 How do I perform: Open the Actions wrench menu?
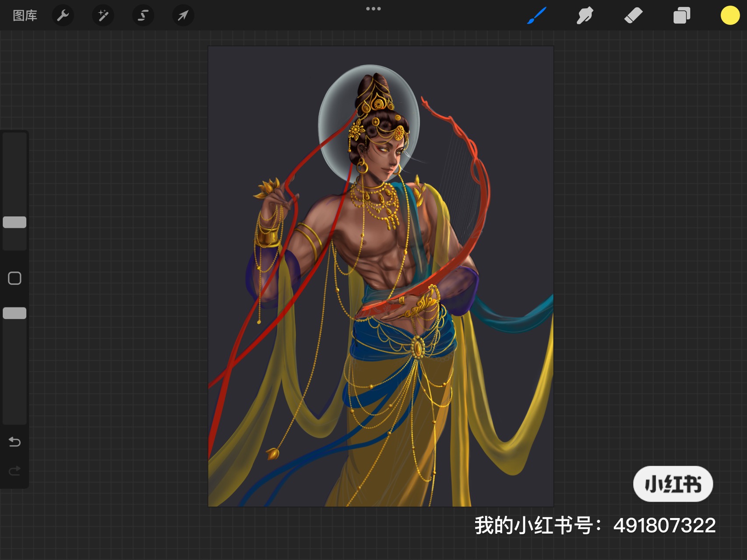point(63,16)
